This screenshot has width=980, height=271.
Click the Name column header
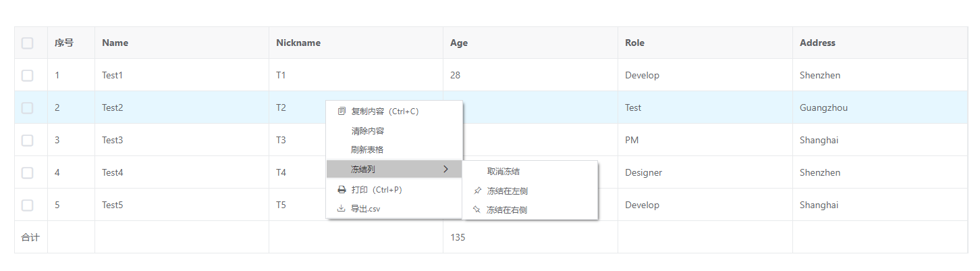(x=115, y=43)
